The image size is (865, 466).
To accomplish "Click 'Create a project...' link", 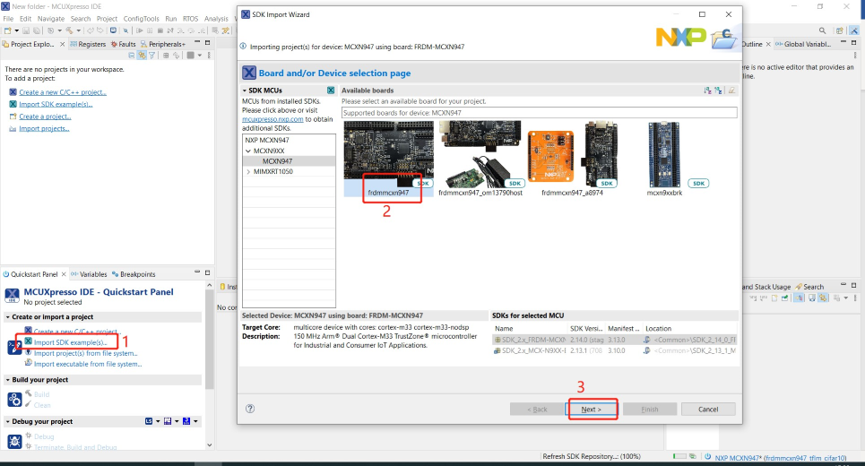I will 45,116.
